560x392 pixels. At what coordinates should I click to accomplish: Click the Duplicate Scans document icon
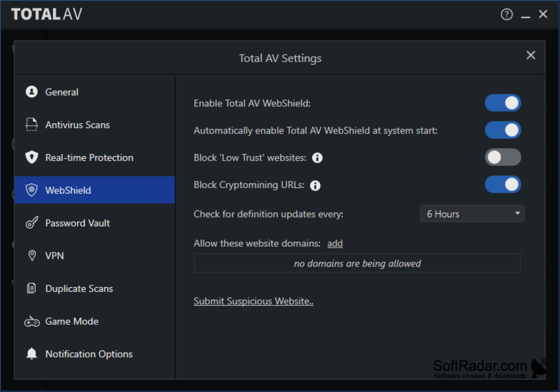[x=32, y=288]
